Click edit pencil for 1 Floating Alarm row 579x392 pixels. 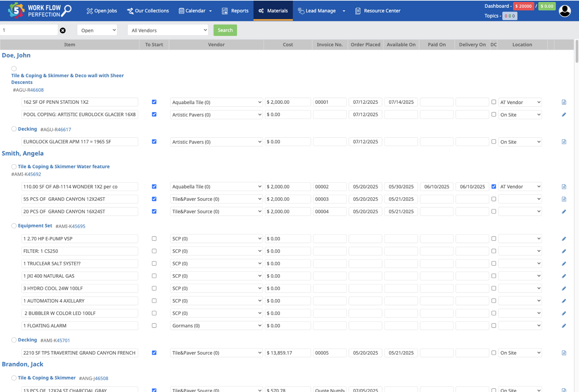coord(564,326)
